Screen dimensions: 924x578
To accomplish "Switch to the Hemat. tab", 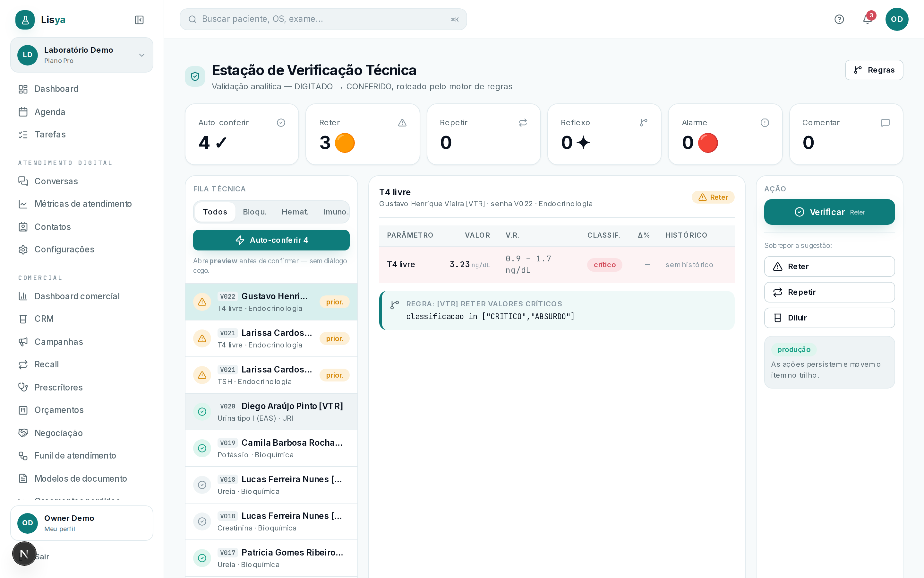I will (x=295, y=212).
